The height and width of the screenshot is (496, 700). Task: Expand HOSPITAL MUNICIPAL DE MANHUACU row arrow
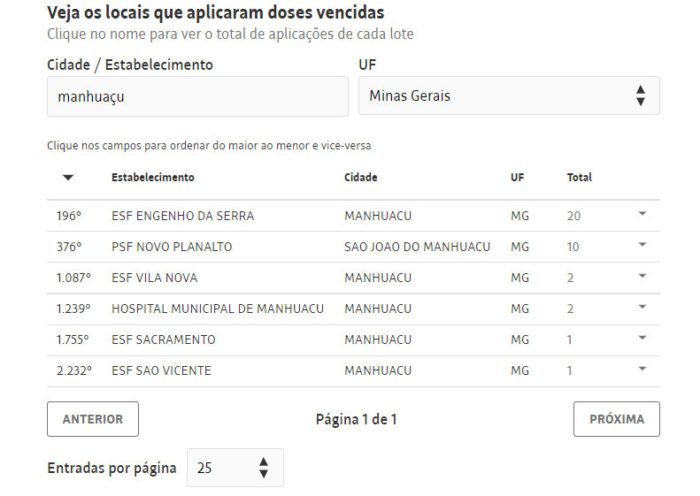pos(642,307)
